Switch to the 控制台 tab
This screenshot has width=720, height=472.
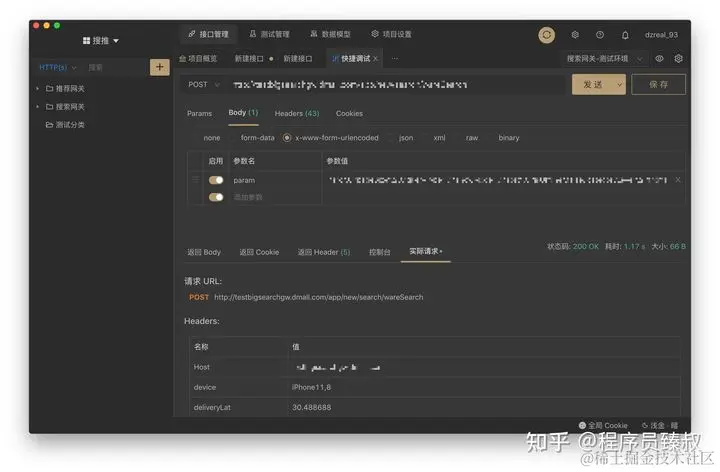point(380,252)
